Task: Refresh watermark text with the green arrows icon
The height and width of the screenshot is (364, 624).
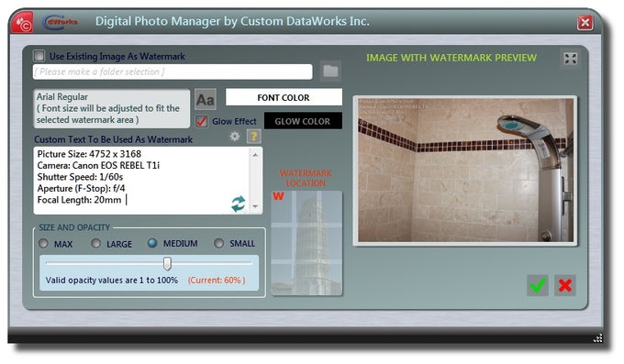Action: point(239,204)
